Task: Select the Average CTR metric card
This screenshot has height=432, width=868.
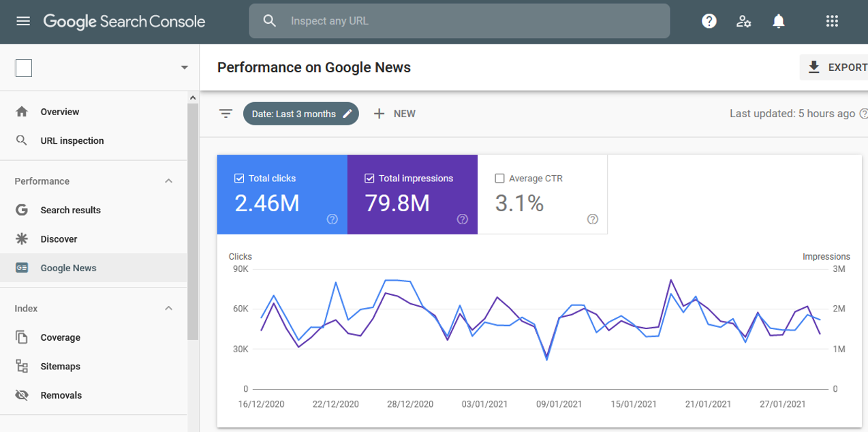Action: (x=542, y=194)
